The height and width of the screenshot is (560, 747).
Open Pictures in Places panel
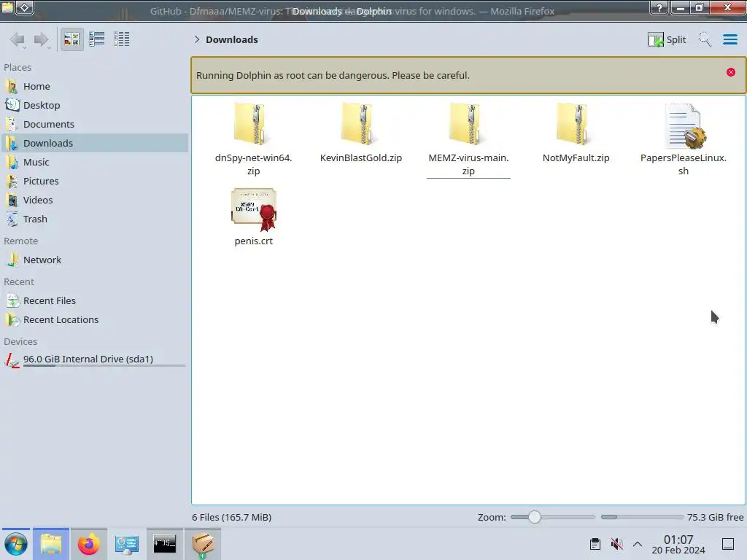(x=95, y=182)
